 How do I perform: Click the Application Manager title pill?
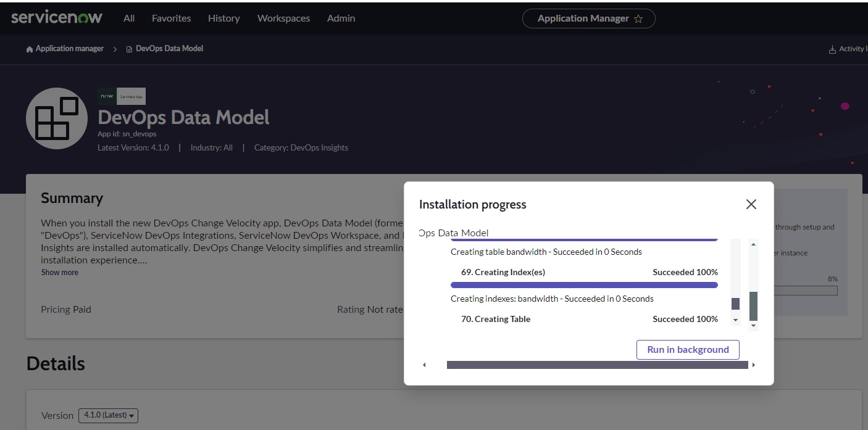pyautogui.click(x=588, y=19)
